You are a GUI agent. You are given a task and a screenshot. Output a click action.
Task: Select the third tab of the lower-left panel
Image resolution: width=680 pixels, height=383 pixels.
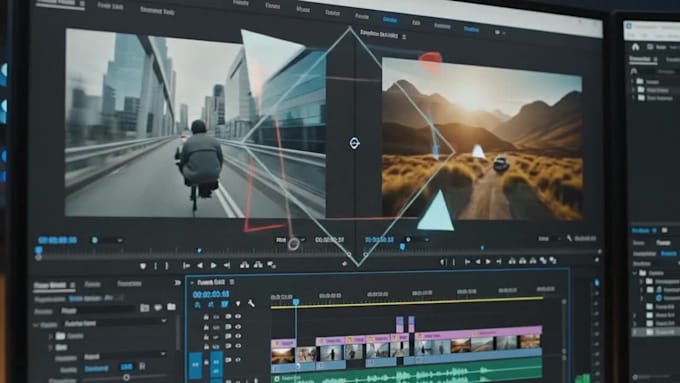pos(129,284)
